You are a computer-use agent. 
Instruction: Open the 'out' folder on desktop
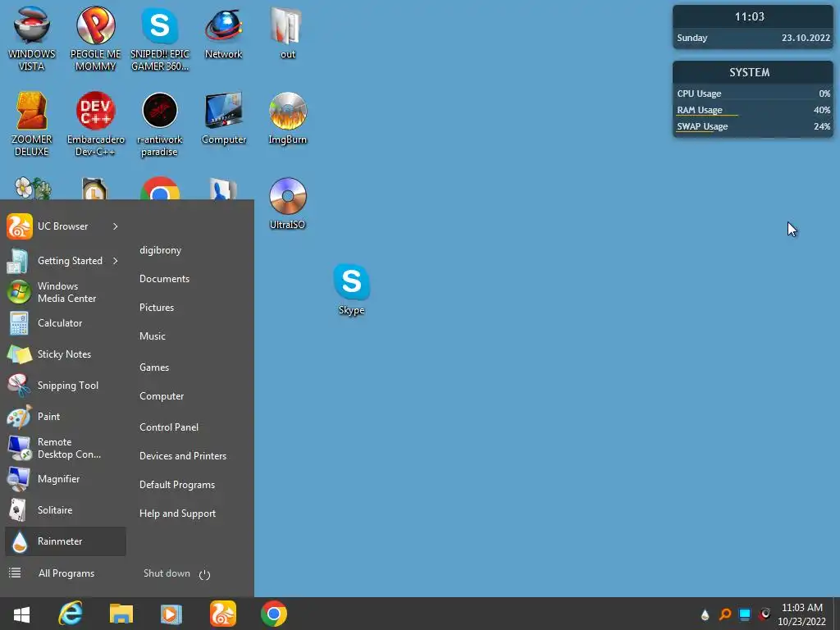click(288, 32)
